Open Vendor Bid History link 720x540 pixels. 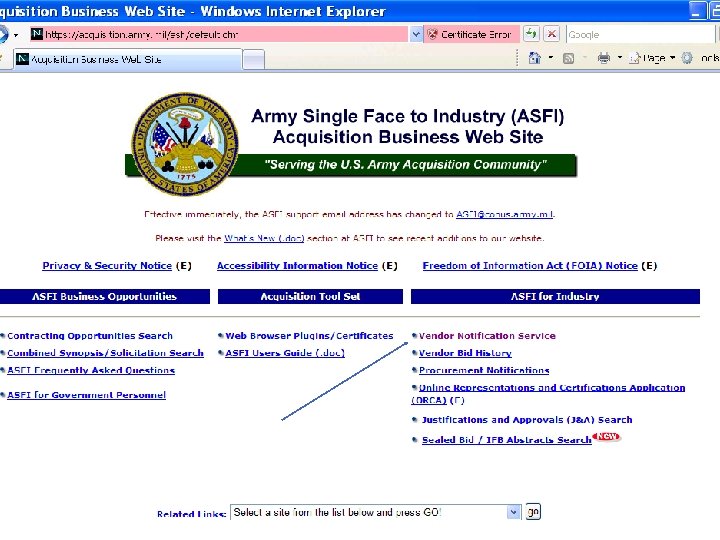pyautogui.click(x=465, y=353)
